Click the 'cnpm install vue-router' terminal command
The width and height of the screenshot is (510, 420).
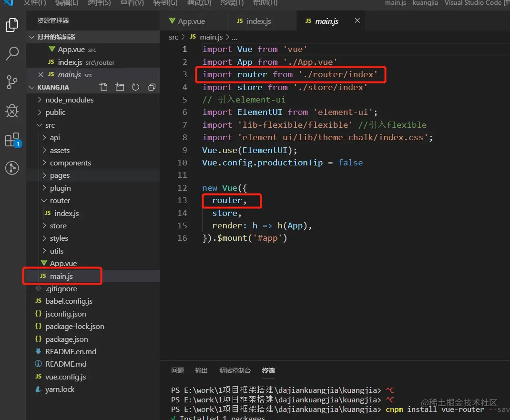coord(435,409)
